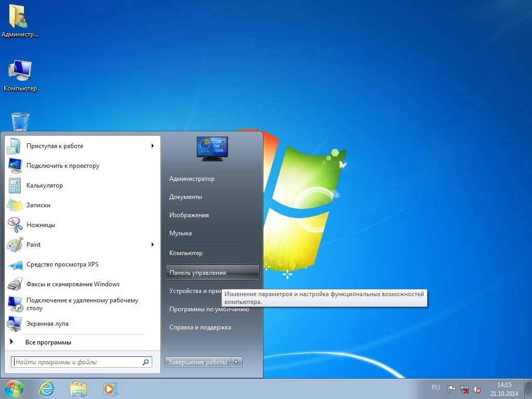Click the Подключить к проектору label
The image size is (532, 399).
click(63, 166)
